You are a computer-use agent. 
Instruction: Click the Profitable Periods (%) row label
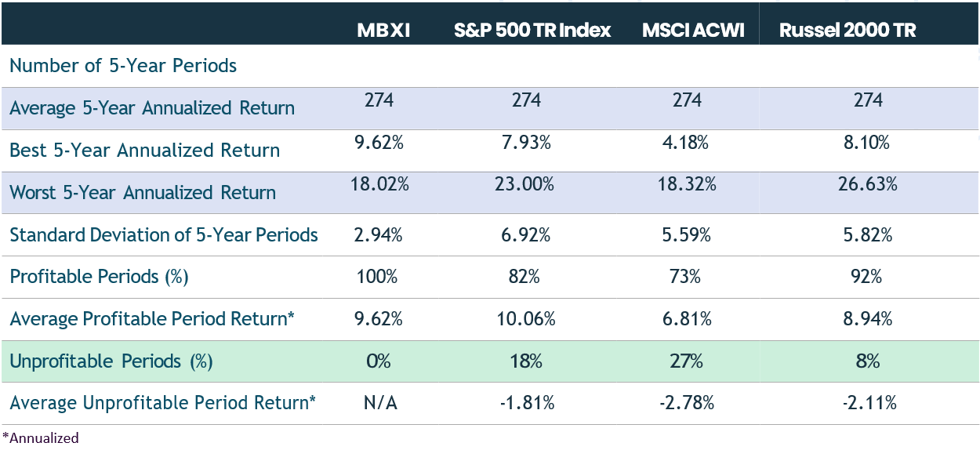pyautogui.click(x=99, y=277)
